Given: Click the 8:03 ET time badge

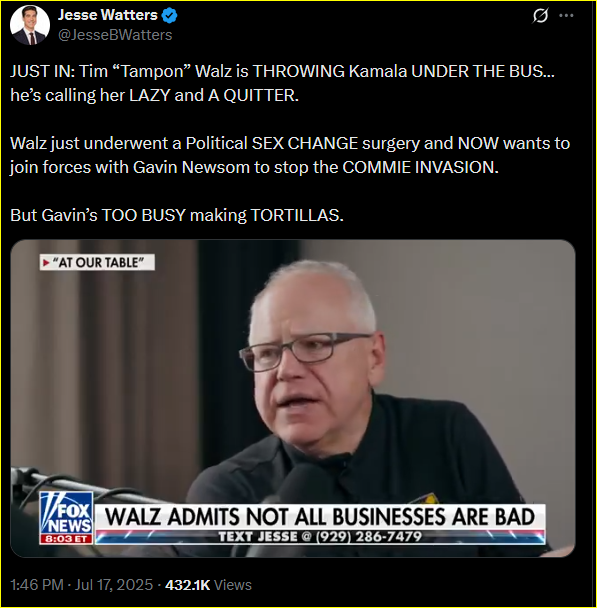Looking at the screenshot, I should pyautogui.click(x=66, y=539).
